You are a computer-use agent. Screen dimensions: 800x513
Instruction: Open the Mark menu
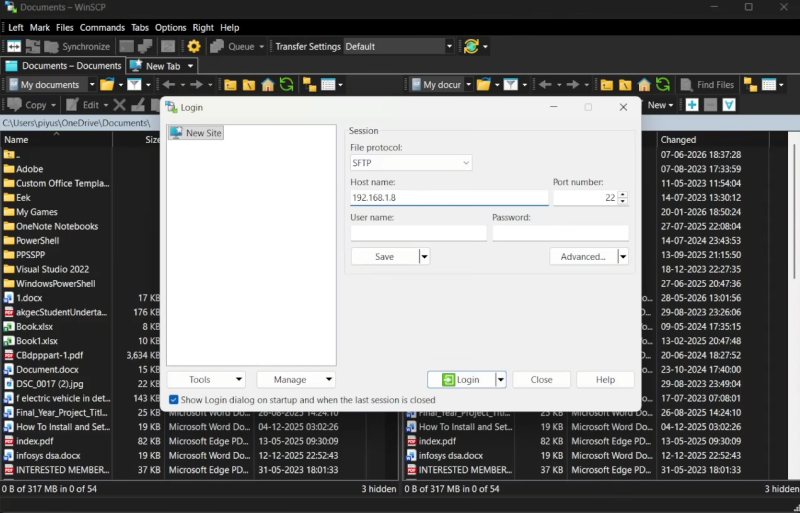point(40,28)
